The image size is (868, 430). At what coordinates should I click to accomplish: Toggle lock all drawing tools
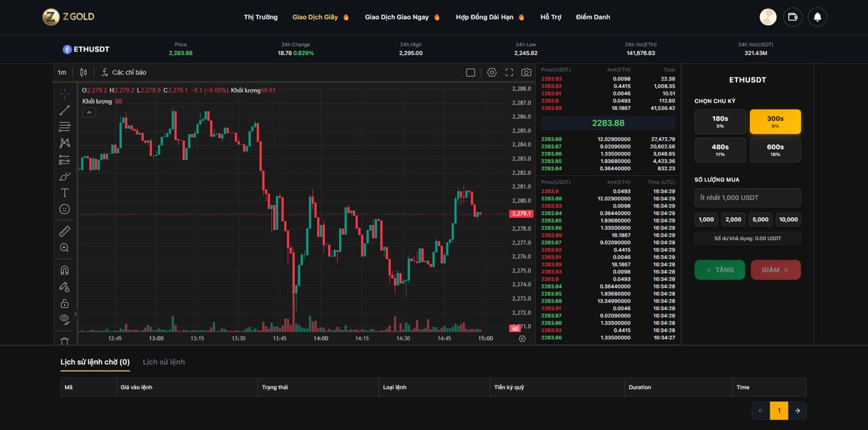[x=64, y=303]
